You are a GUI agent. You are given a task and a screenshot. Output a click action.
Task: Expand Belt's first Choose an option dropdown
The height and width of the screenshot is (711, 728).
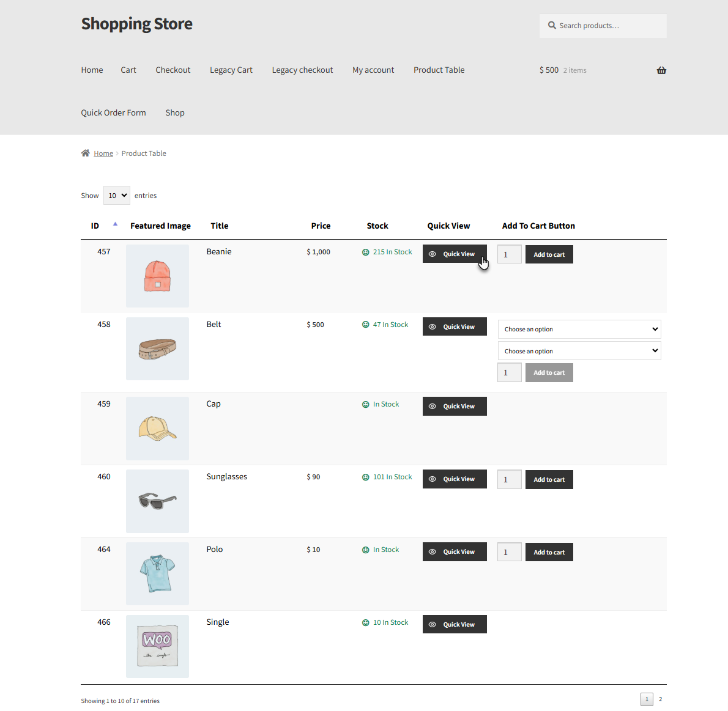pos(579,329)
